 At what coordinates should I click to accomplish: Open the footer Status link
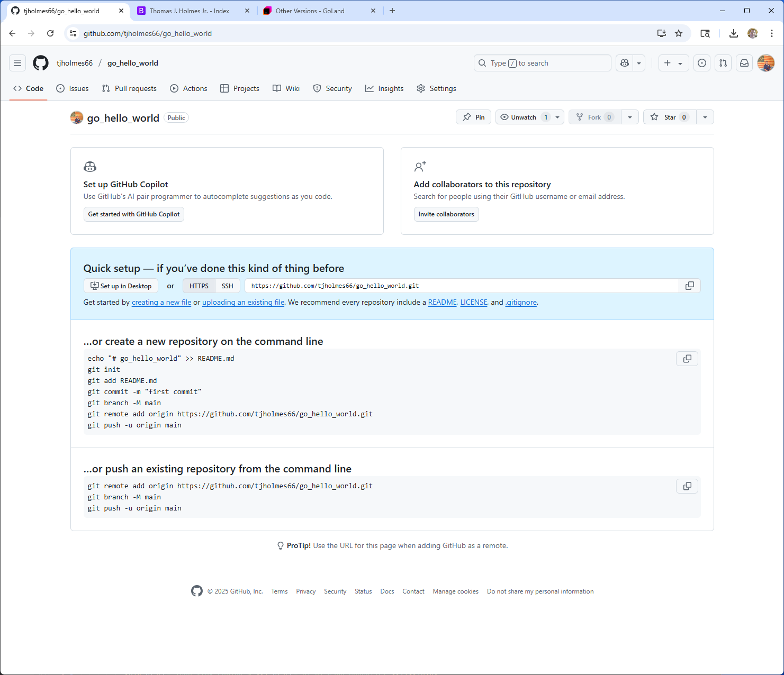click(363, 591)
